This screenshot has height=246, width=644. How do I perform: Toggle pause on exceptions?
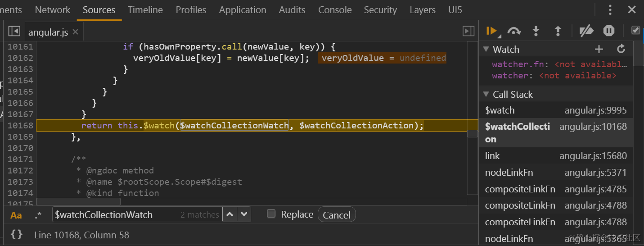pos(609,31)
